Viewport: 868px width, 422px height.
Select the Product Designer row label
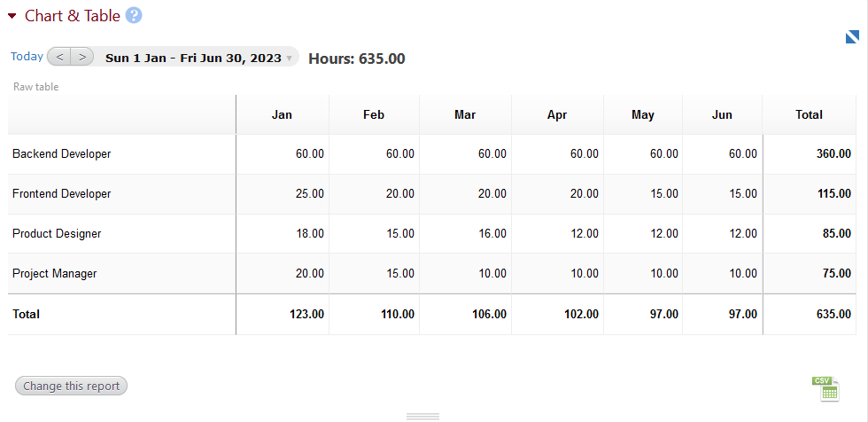(57, 234)
